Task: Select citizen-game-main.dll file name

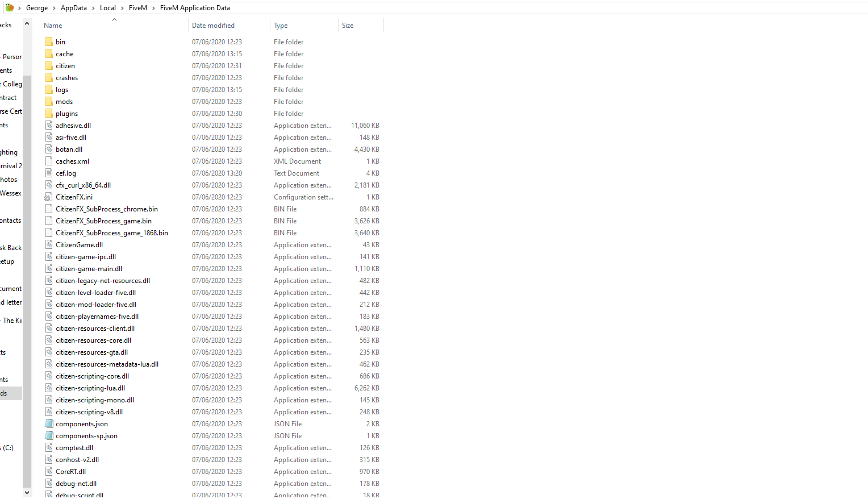Action: click(x=89, y=268)
